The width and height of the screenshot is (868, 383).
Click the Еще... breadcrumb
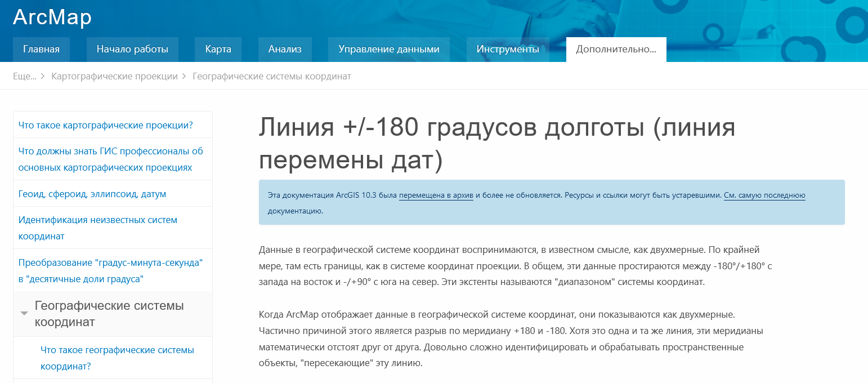coord(25,76)
